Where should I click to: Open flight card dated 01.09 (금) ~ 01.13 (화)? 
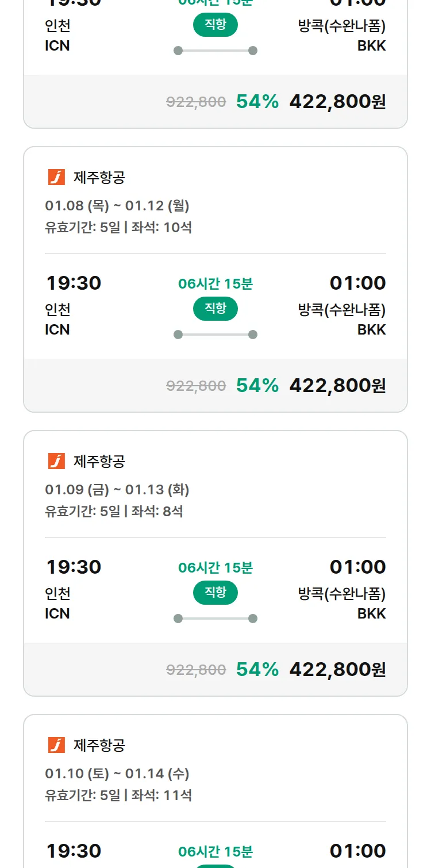pos(117,489)
